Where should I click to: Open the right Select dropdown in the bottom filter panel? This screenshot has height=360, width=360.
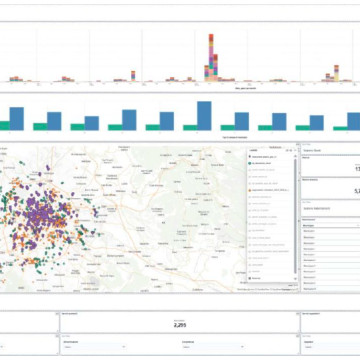(331, 347)
